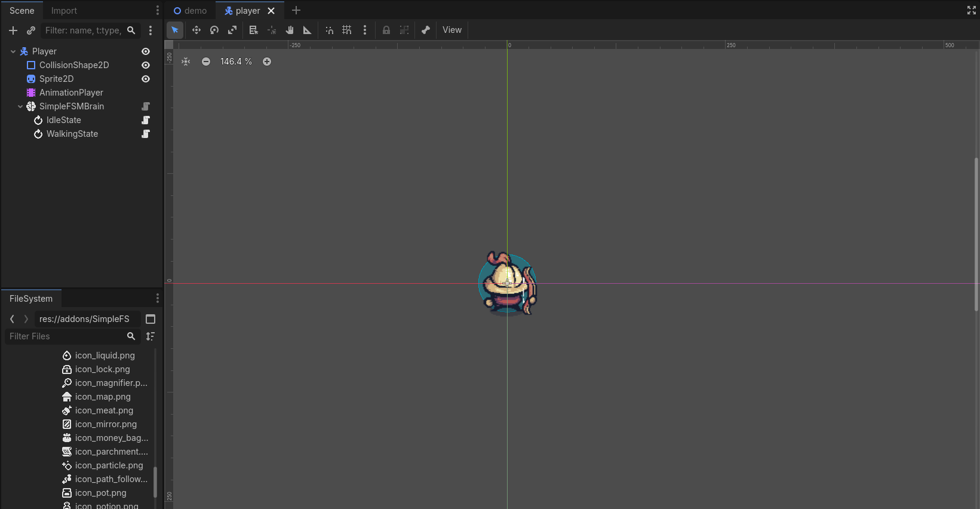980x509 pixels.
Task: Zoom out the viewport
Action: (x=206, y=62)
